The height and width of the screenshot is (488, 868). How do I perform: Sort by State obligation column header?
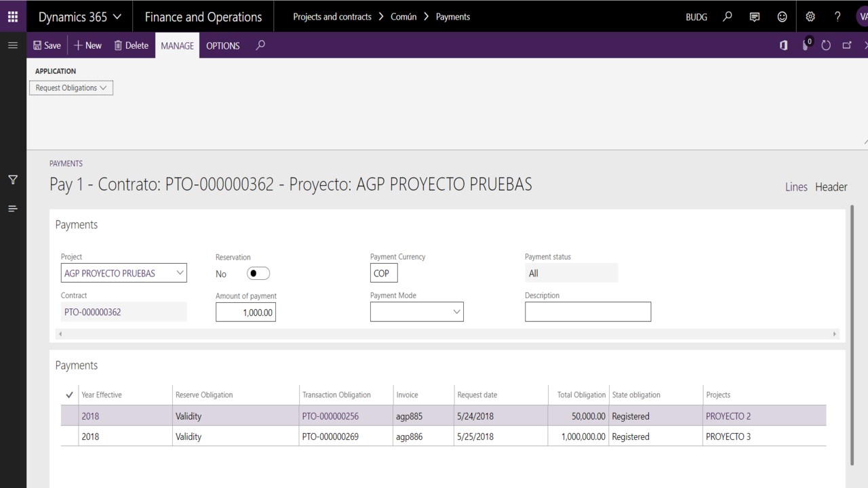coord(636,394)
